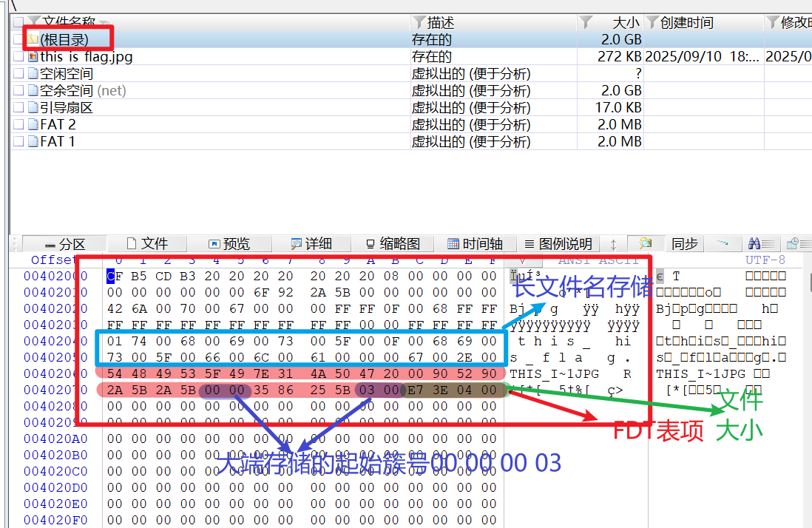Switch to the 预览 tab
Screen dimensions: 812x528
pyautogui.click(x=229, y=244)
